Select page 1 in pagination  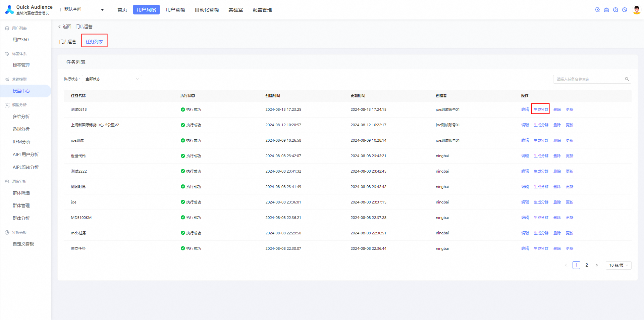(576, 265)
